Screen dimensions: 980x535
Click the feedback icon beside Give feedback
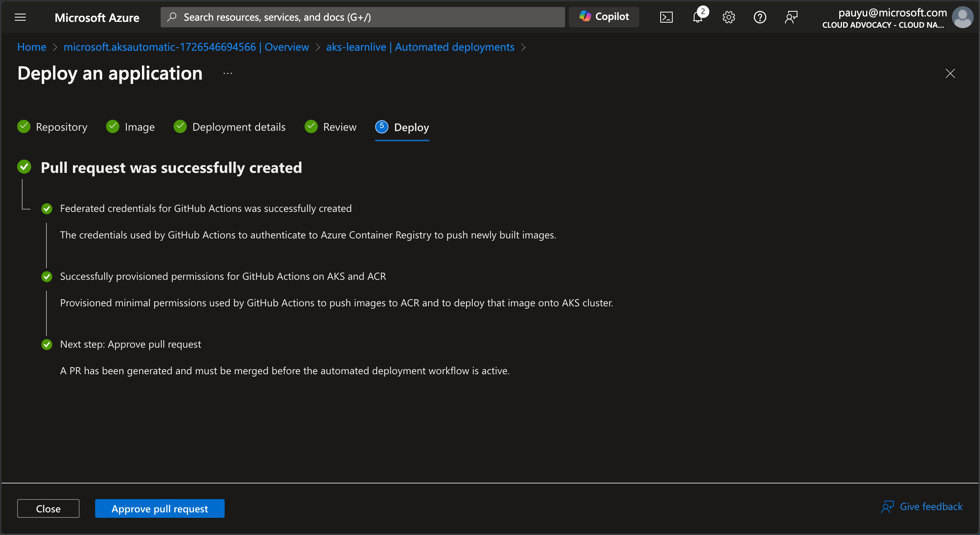pos(888,507)
